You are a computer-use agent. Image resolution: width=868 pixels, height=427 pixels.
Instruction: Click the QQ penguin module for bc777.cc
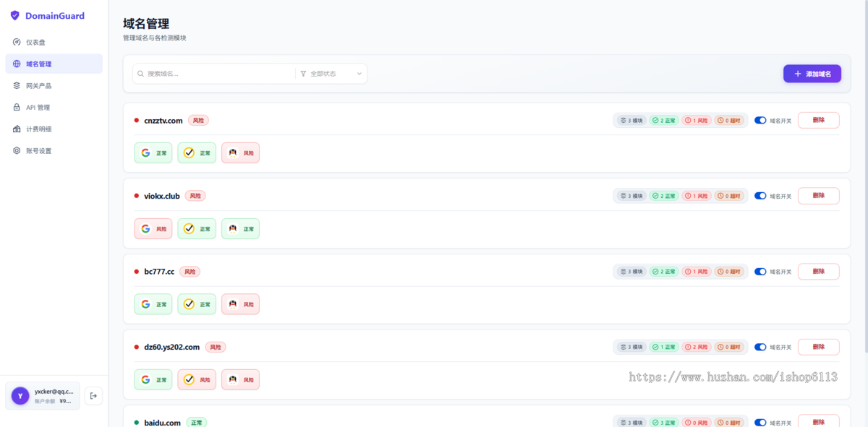[240, 304]
